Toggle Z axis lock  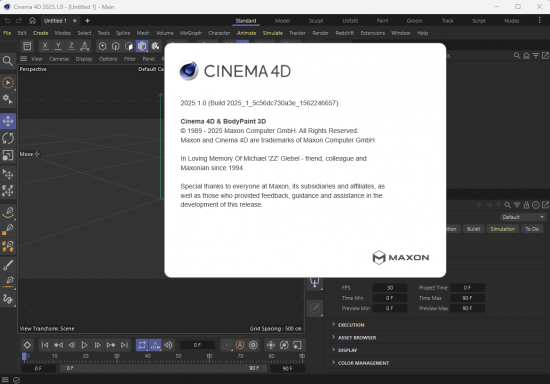[71, 46]
